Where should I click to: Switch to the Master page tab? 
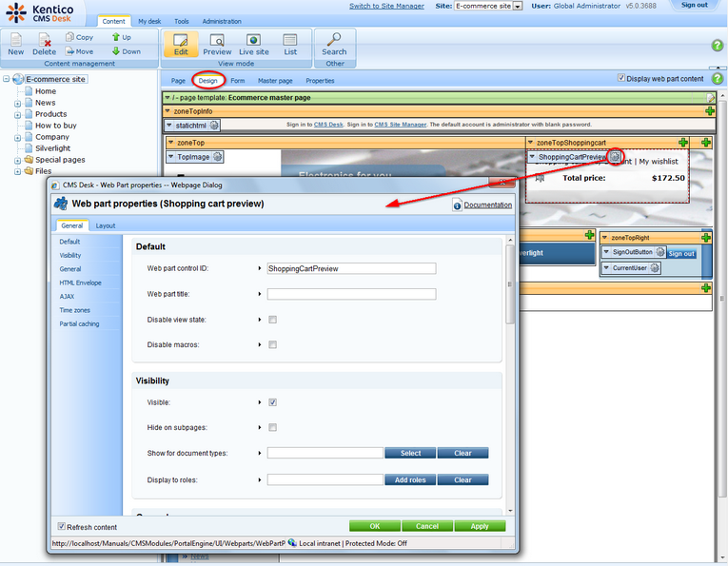click(275, 81)
